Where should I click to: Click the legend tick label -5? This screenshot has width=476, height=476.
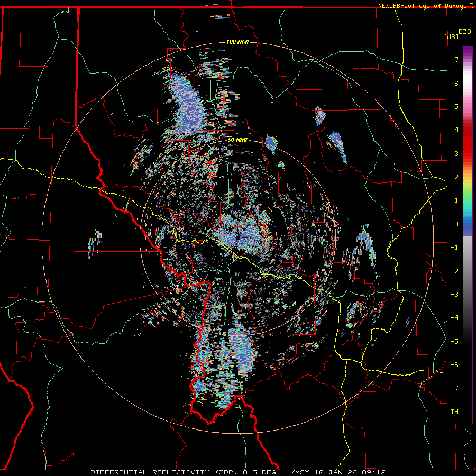click(454, 341)
